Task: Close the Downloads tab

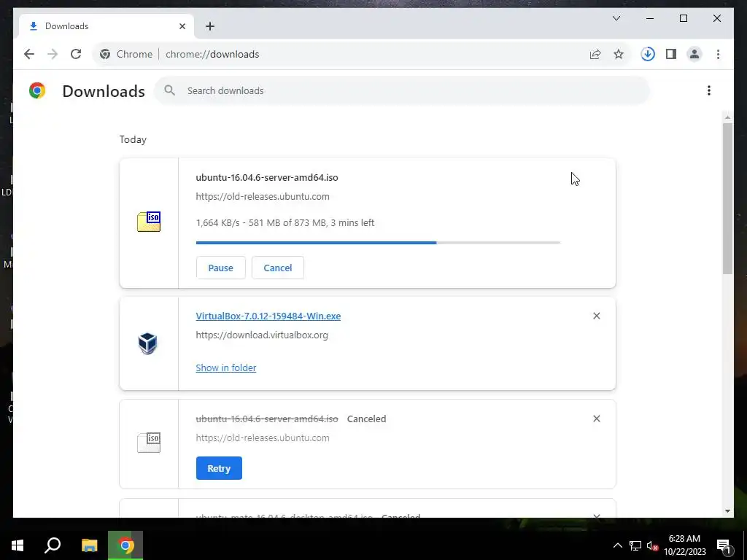Action: [x=182, y=26]
